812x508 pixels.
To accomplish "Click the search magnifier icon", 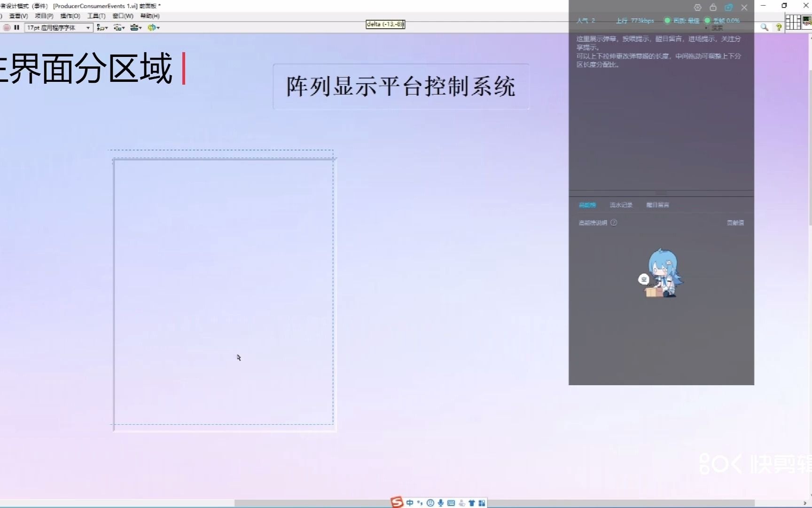I will point(765,27).
